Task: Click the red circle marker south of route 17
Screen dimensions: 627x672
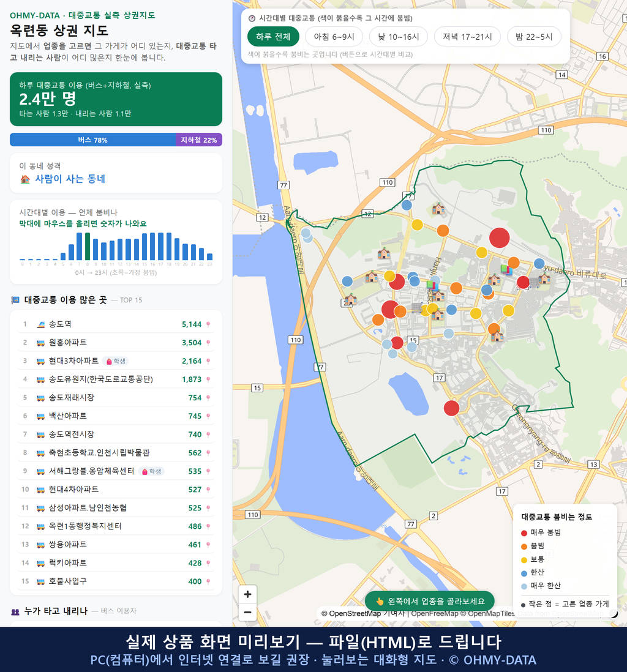Action: [451, 408]
